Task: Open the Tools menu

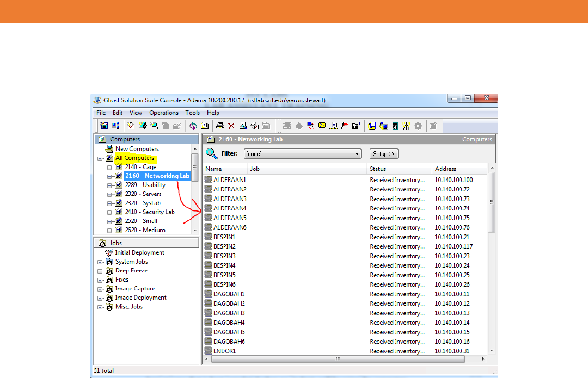Action: (192, 113)
